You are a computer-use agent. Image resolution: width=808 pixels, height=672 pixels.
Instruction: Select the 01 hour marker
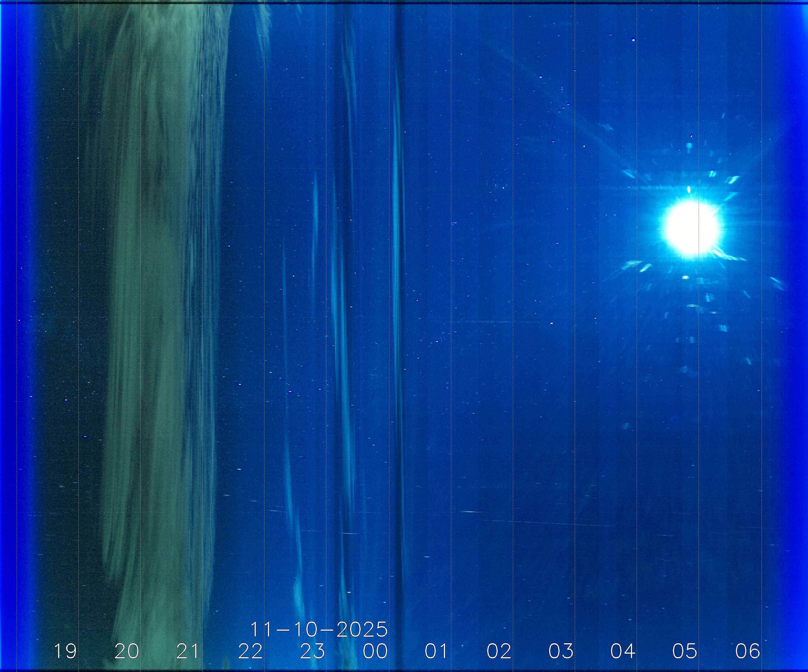(x=436, y=651)
